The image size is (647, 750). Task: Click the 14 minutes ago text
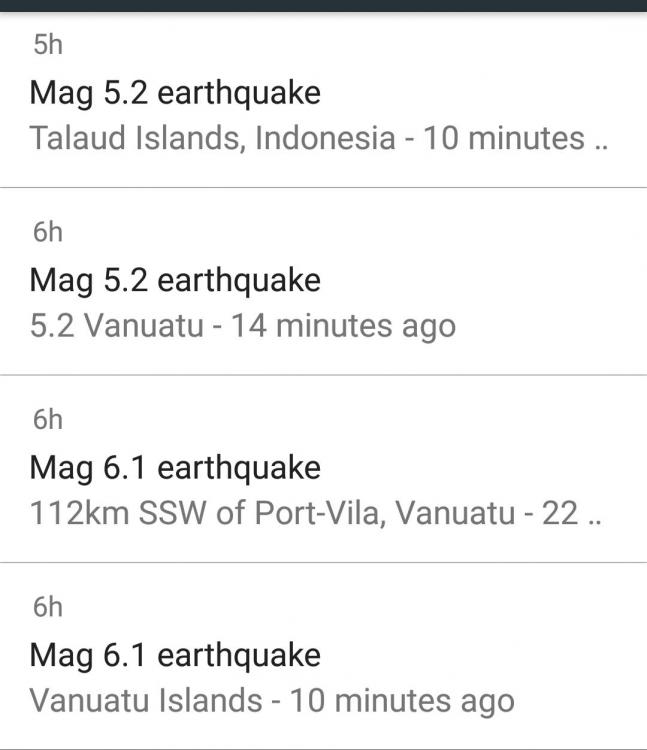[343, 326]
